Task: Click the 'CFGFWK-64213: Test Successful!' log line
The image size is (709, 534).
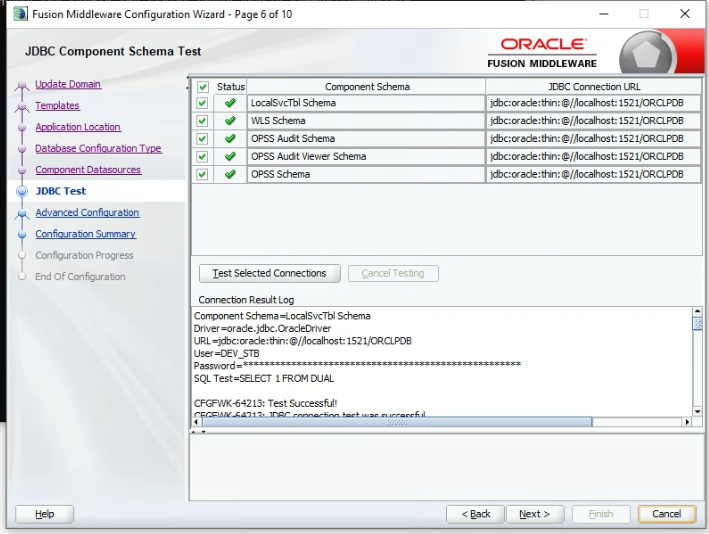Action: [265, 403]
